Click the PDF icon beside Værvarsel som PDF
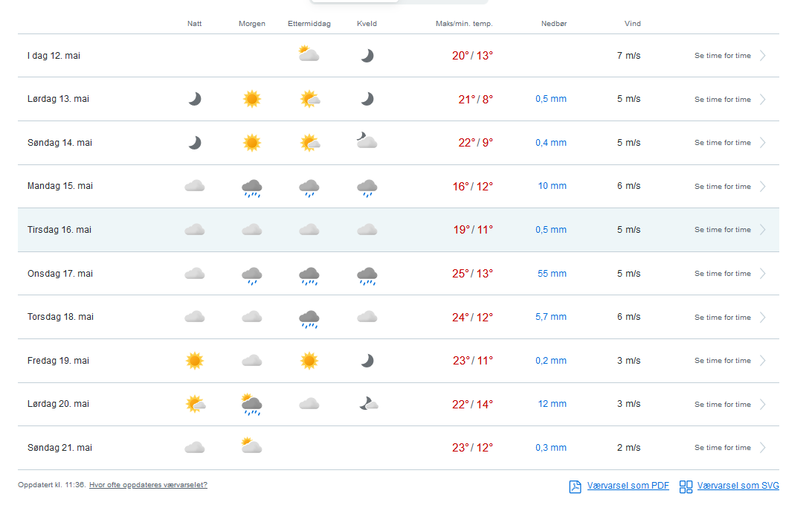 [x=575, y=486]
